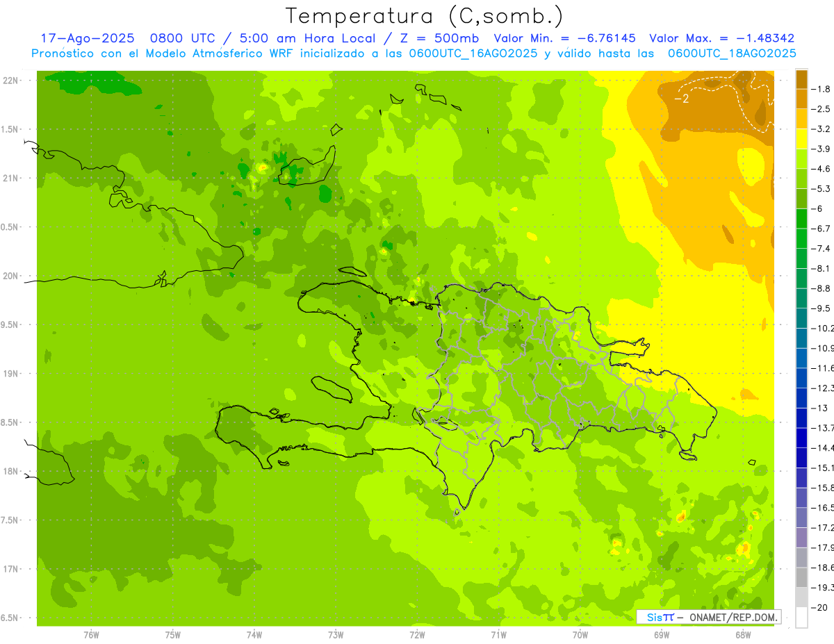Click the date text "17-Ago-2025"
Image resolution: width=834 pixels, height=644 pixels.
pyautogui.click(x=87, y=39)
